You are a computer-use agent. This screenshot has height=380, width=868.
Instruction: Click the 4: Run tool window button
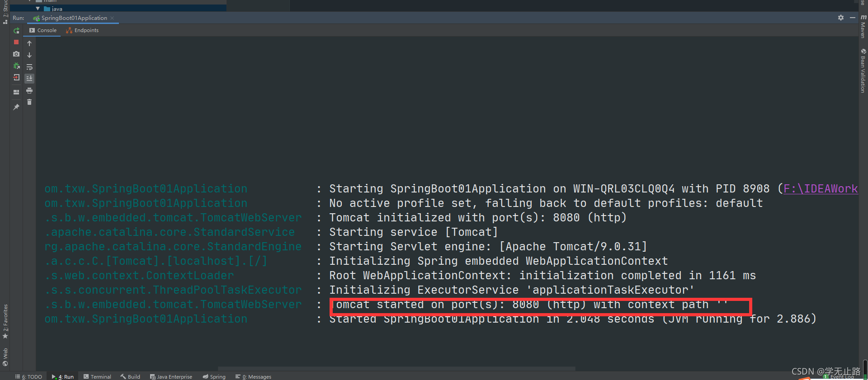(63, 376)
